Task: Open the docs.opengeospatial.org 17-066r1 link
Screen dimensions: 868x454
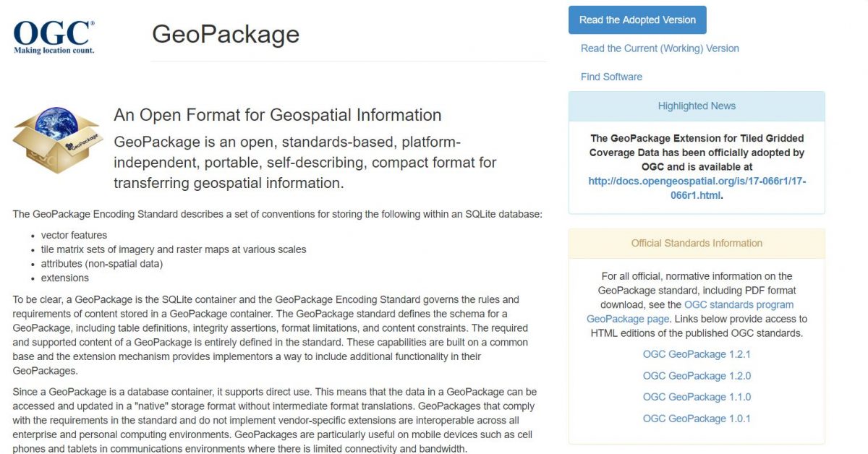Action: click(697, 188)
